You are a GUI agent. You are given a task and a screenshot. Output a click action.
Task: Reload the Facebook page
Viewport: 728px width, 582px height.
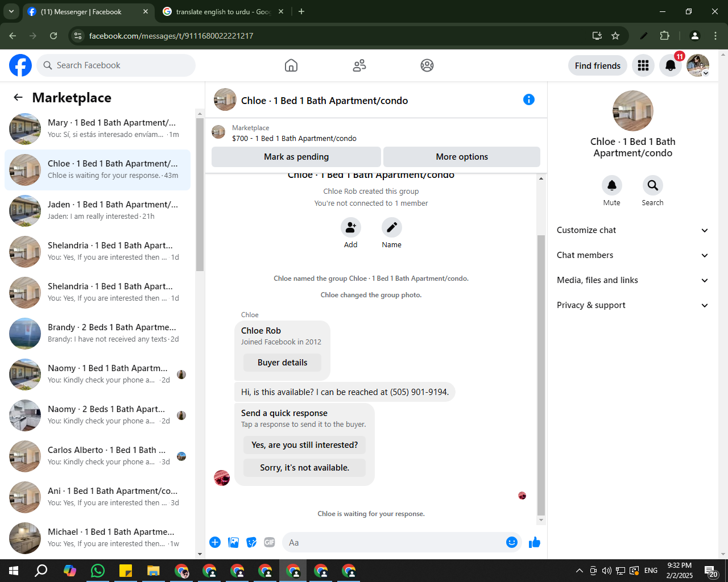point(53,36)
